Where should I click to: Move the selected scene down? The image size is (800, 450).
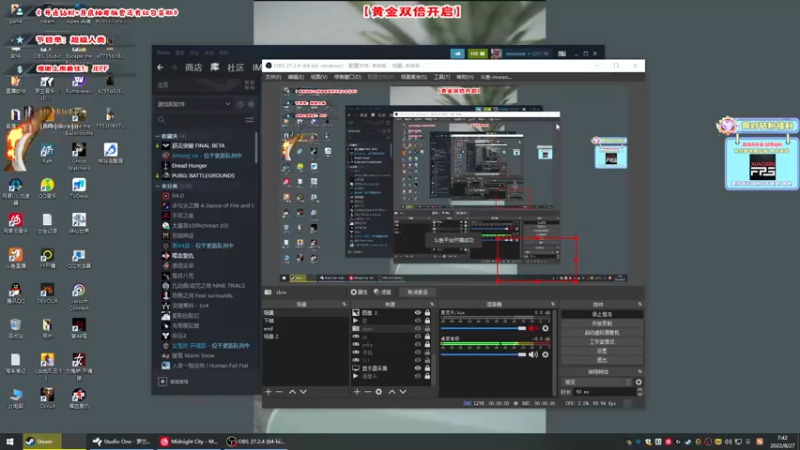click(x=304, y=392)
